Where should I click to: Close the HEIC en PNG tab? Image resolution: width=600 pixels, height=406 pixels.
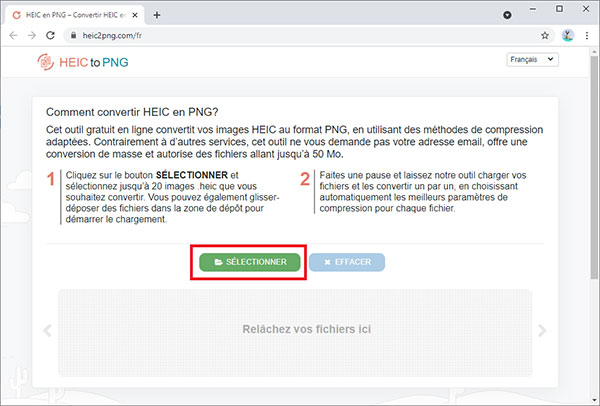point(135,15)
